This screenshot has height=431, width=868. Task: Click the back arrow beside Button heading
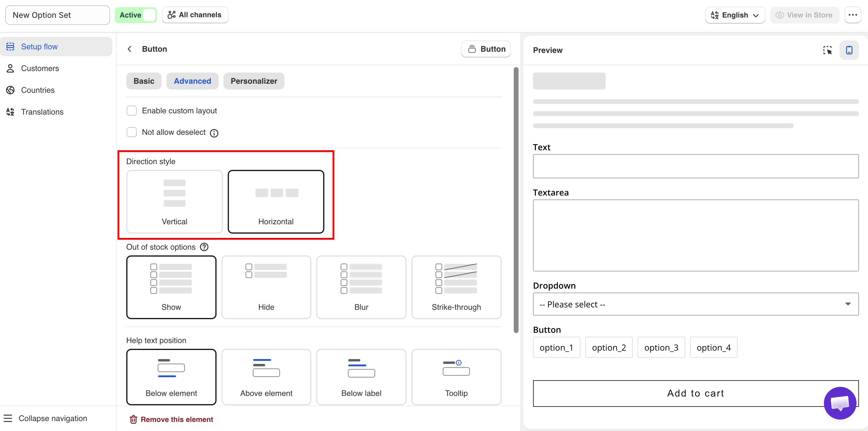130,49
